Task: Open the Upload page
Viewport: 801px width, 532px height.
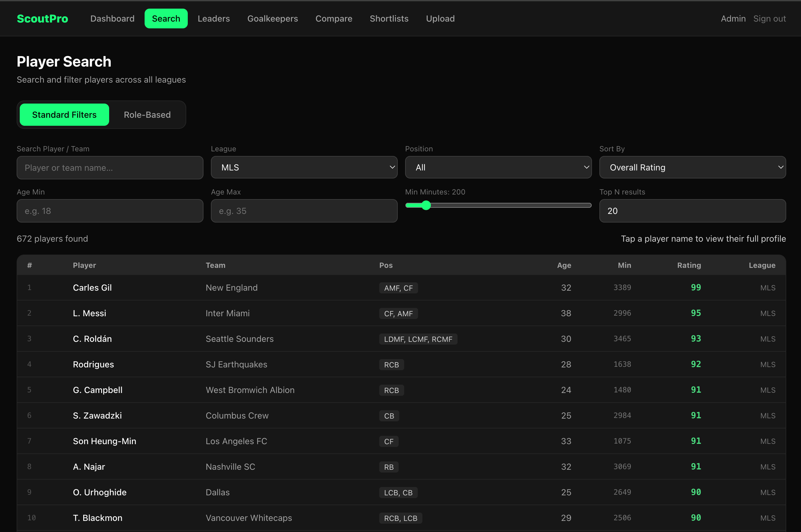Action: (440, 18)
